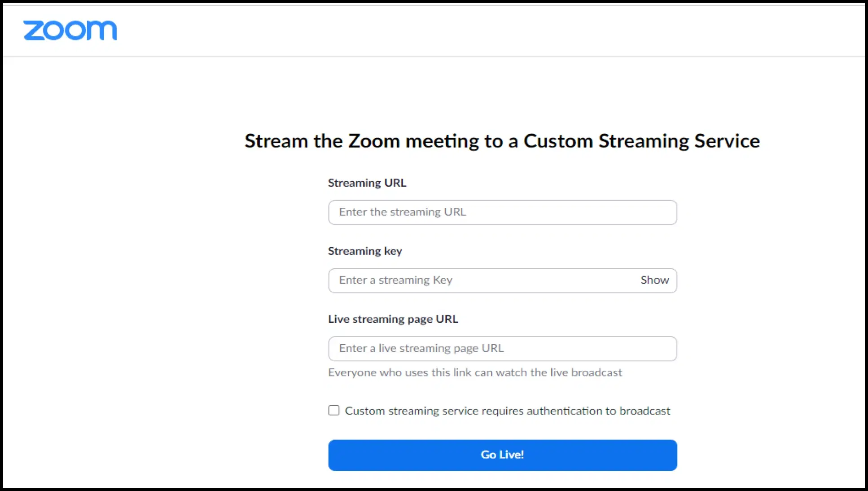Click the broadcast link watch notice text
The height and width of the screenshot is (491, 868).
(475, 372)
